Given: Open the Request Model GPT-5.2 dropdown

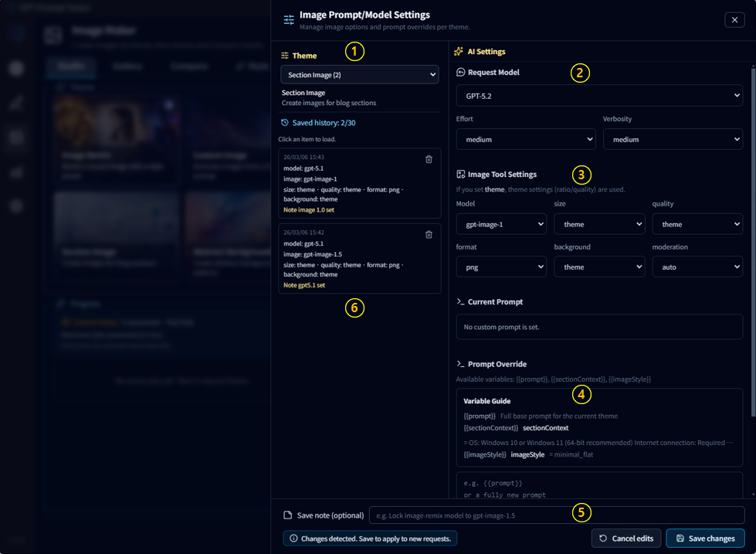Looking at the screenshot, I should point(599,96).
